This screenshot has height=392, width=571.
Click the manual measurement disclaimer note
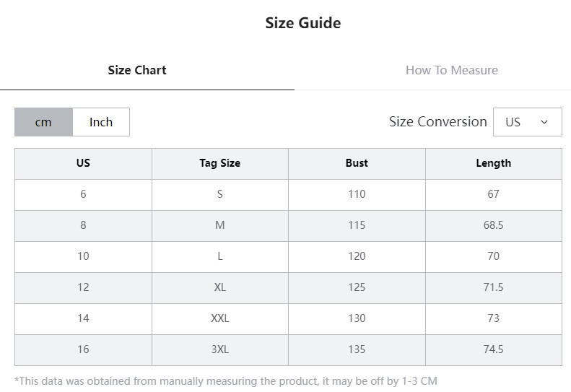tap(225, 380)
